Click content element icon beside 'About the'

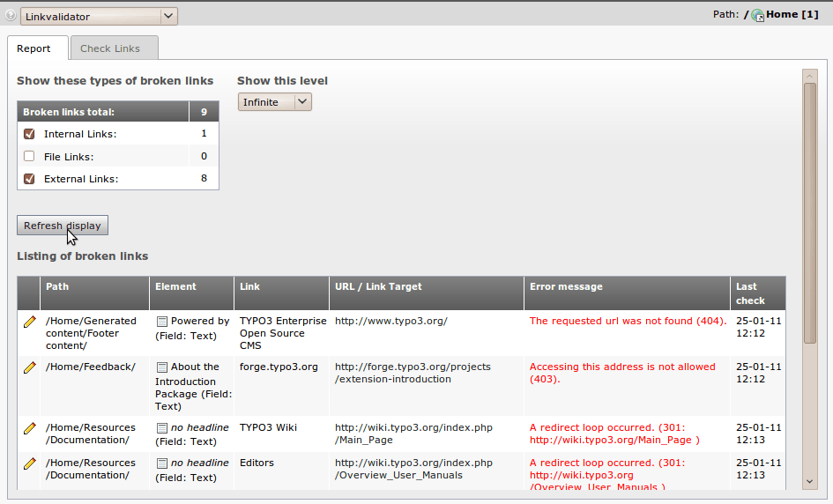pyautogui.click(x=161, y=367)
